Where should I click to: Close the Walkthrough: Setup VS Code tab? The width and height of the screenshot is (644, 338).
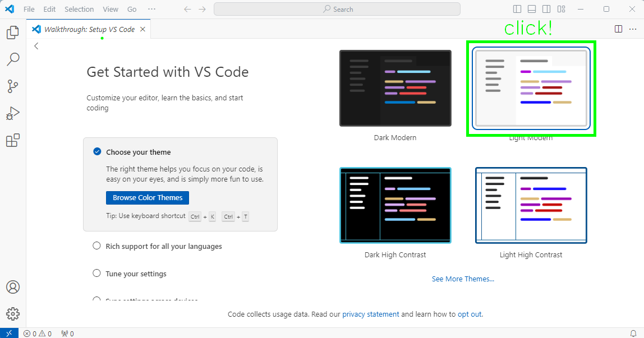[142, 29]
